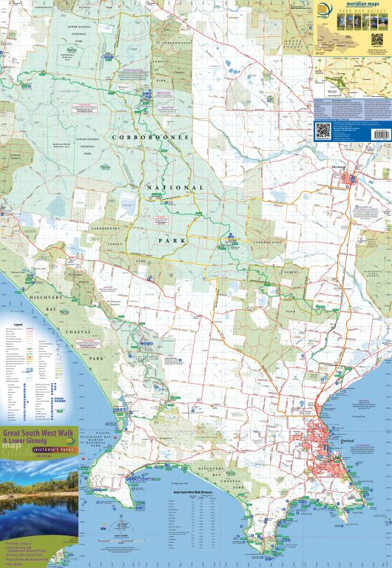Click the 'Great South West Walk Distances' table heading
The height and width of the screenshot is (568, 392).
point(193,493)
